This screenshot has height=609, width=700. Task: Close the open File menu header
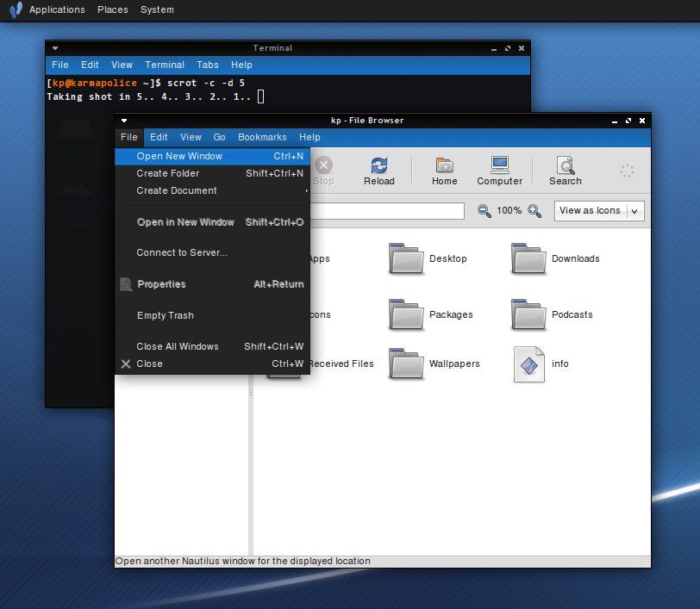[129, 137]
